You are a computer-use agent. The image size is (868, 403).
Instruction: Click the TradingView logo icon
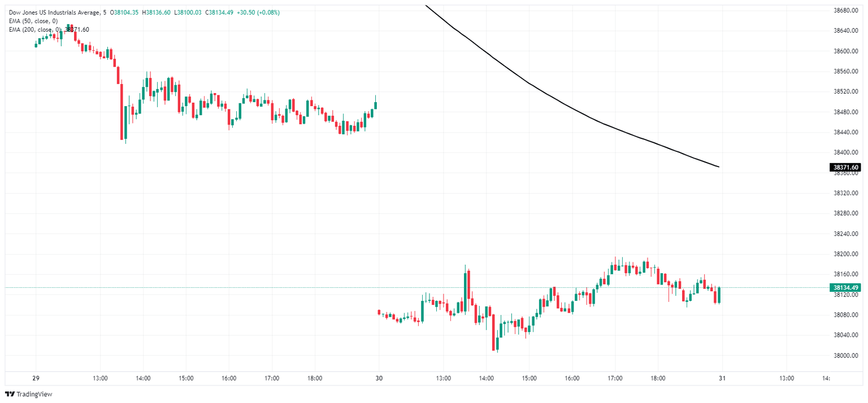[x=10, y=394]
